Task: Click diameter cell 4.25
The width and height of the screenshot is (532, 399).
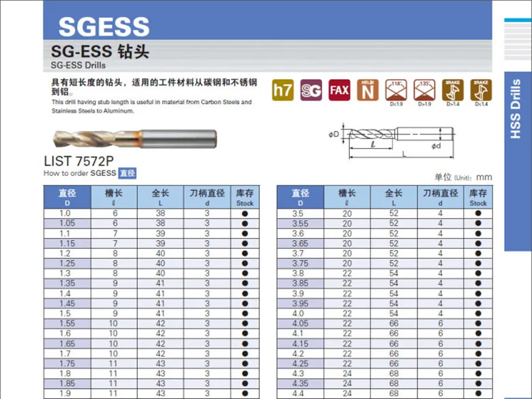Action: click(300, 364)
